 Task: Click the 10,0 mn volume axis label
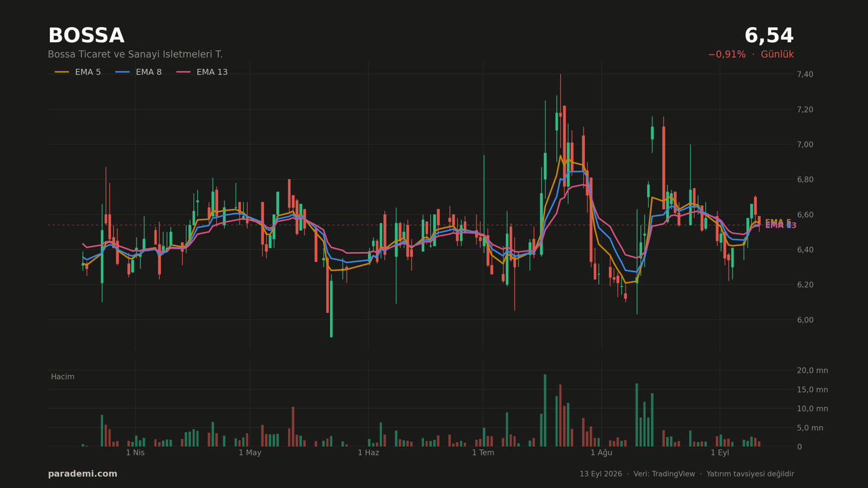coord(812,409)
